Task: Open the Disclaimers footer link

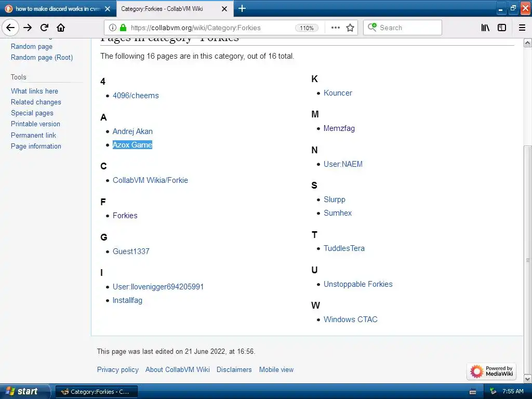Action: (234, 370)
